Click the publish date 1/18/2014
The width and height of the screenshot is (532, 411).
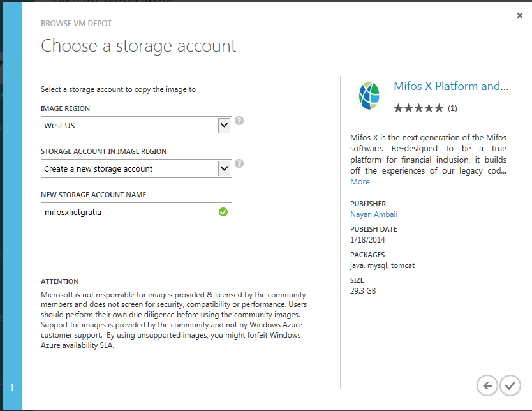[x=367, y=240]
